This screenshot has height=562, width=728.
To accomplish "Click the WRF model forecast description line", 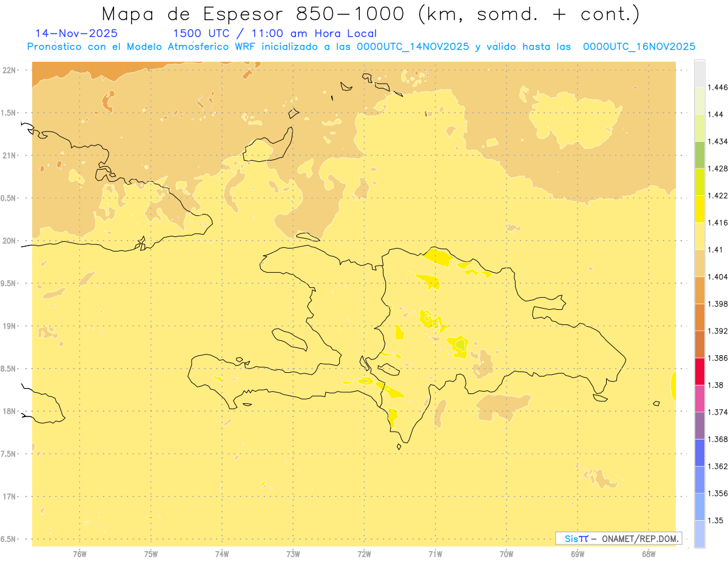I will 361,47.
